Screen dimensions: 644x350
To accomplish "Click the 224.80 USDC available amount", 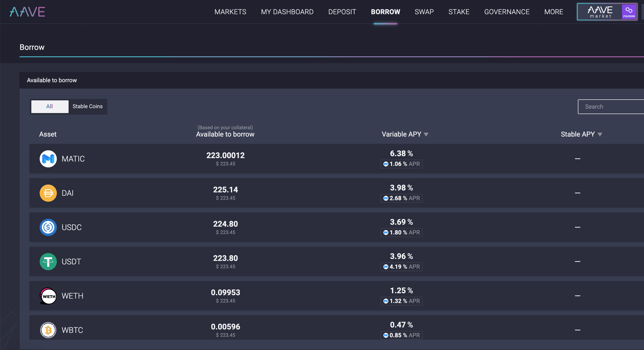I will (226, 224).
